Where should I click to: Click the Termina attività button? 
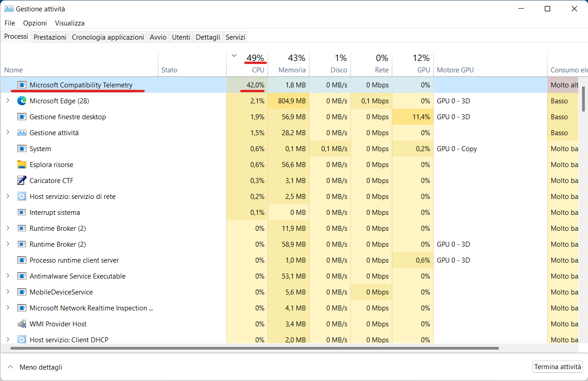point(558,367)
